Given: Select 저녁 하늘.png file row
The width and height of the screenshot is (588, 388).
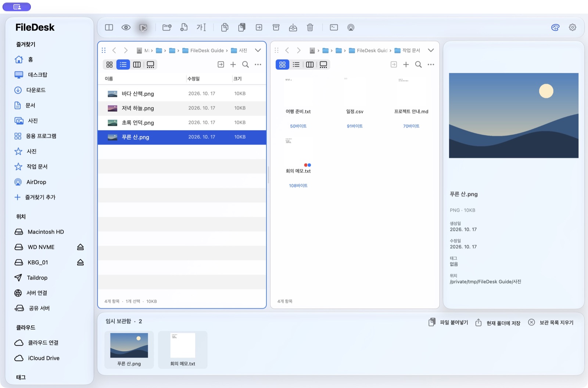Looking at the screenshot, I should click(x=182, y=108).
